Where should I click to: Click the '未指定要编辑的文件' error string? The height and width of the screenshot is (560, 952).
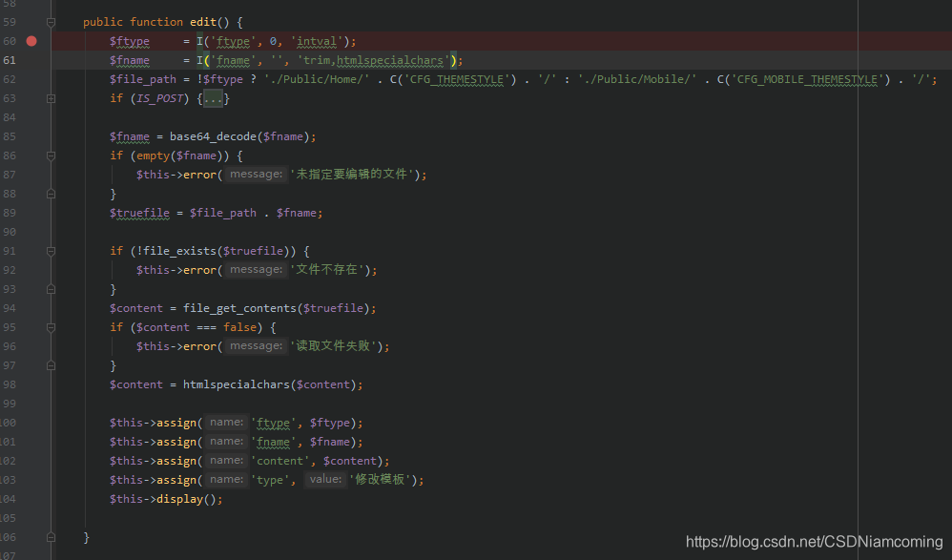tap(352, 175)
